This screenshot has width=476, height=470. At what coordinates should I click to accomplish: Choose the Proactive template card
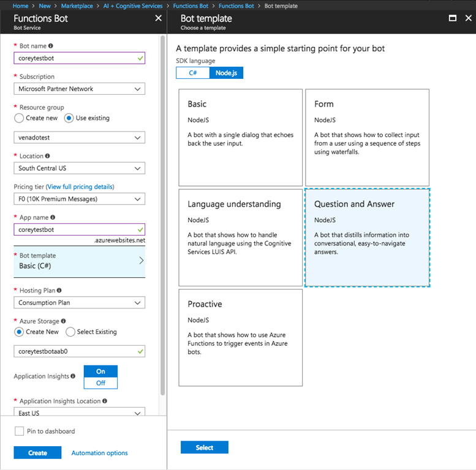(x=240, y=337)
